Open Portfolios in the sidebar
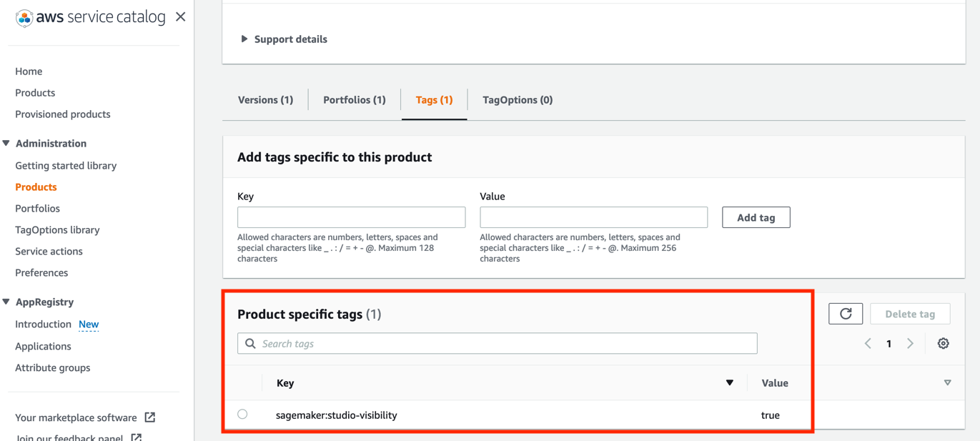This screenshot has width=980, height=441. point(37,209)
